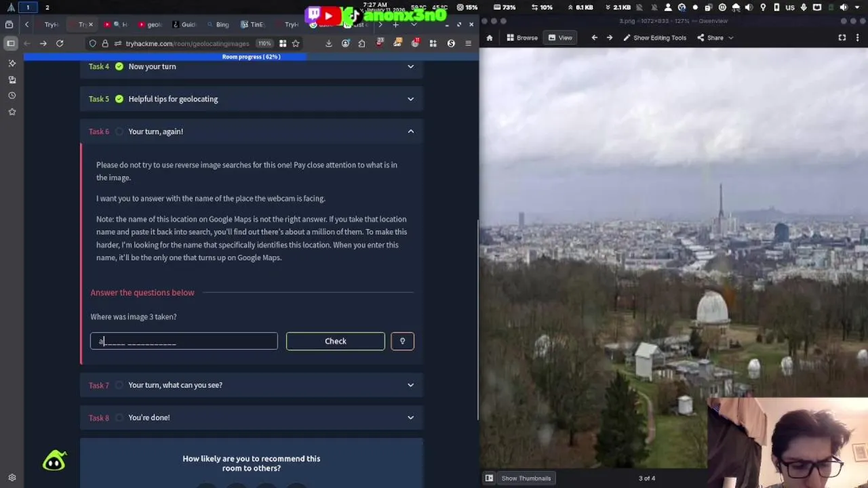Collapse Task 6 Your turn, again!
This screenshot has height=488, width=868.
(x=252, y=131)
